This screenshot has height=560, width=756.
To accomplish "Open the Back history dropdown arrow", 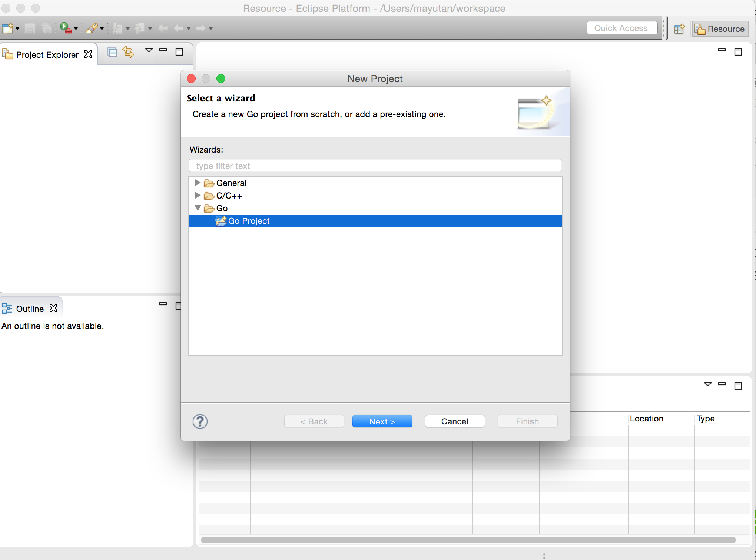I will click(x=189, y=29).
